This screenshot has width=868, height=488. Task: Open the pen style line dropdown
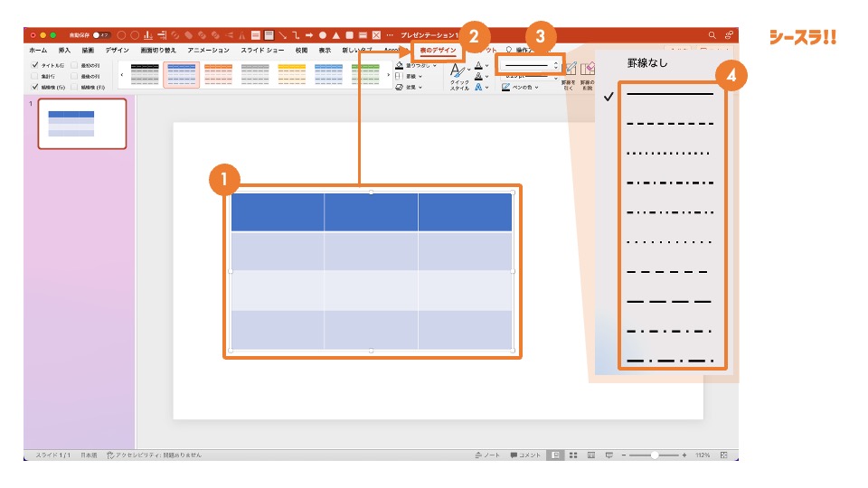531,65
